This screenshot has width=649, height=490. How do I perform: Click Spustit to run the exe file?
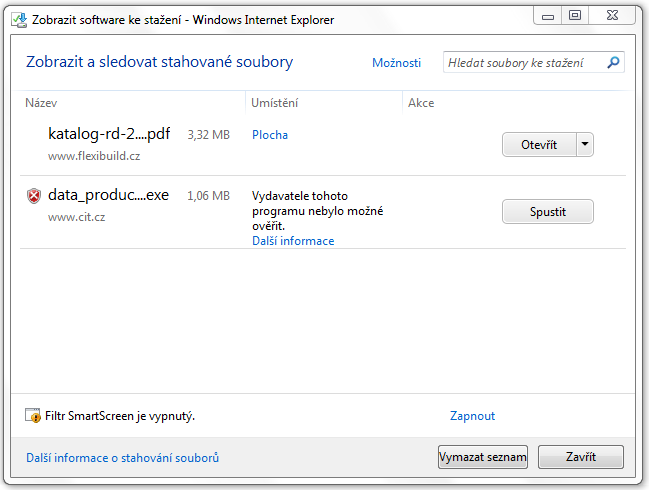click(548, 211)
